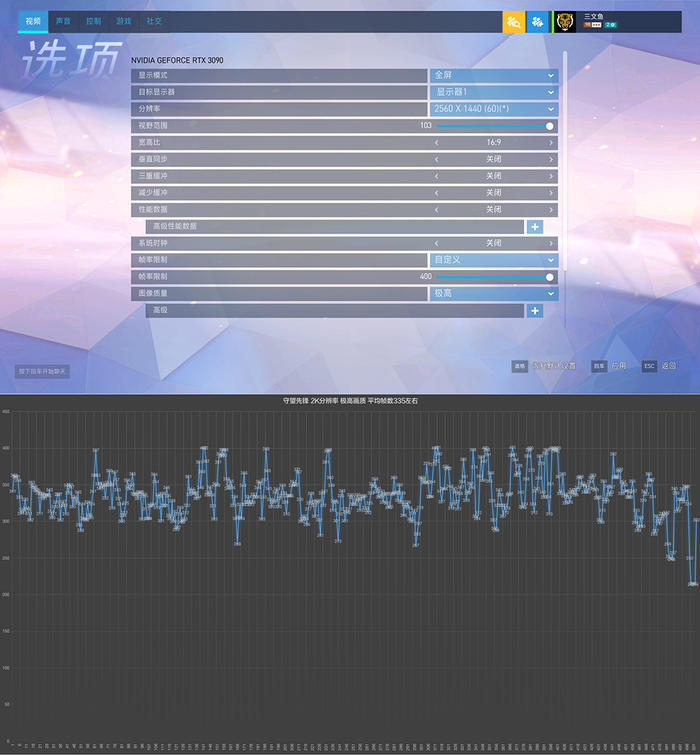Click the chat box at bottom left

[x=42, y=371]
